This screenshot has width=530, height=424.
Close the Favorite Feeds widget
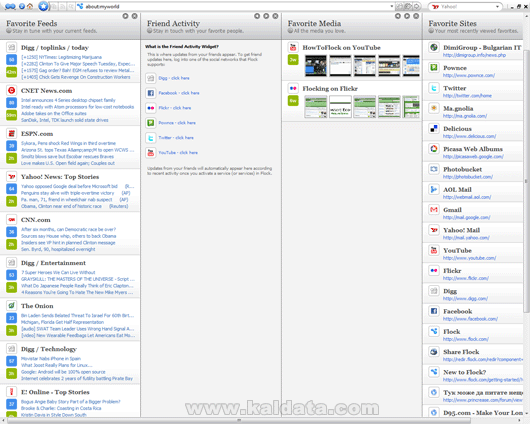(135, 16)
